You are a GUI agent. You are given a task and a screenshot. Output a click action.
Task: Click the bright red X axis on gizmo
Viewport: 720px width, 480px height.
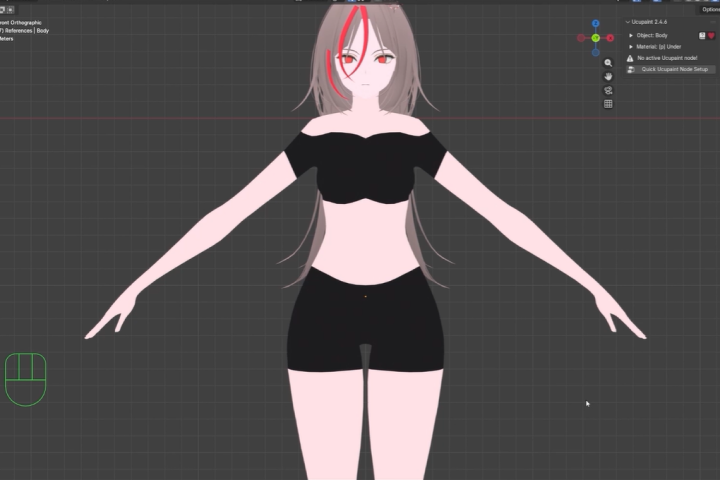coord(610,38)
